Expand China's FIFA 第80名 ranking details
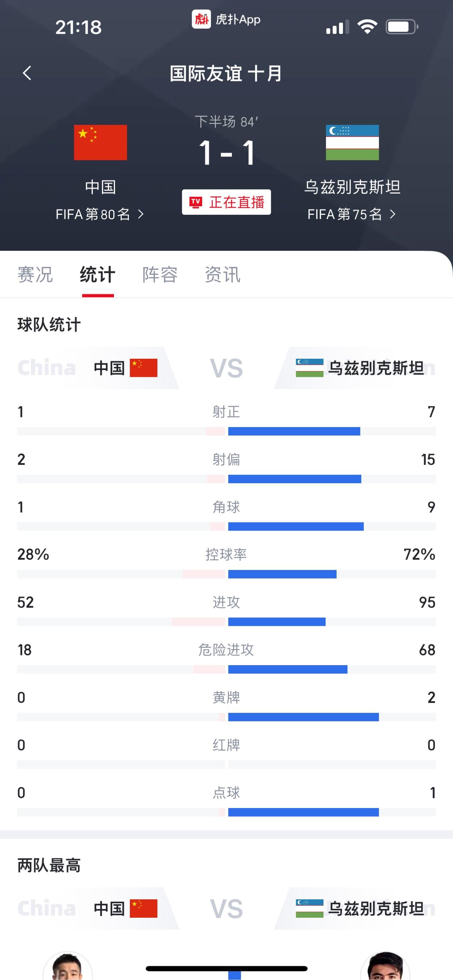Viewport: 453px width, 980px height. click(x=100, y=214)
